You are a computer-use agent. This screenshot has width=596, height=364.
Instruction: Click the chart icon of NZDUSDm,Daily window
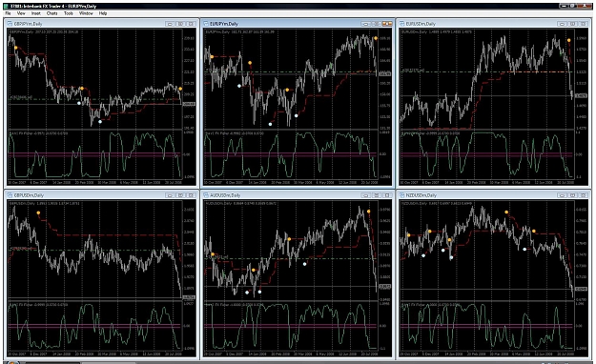[x=402, y=195]
